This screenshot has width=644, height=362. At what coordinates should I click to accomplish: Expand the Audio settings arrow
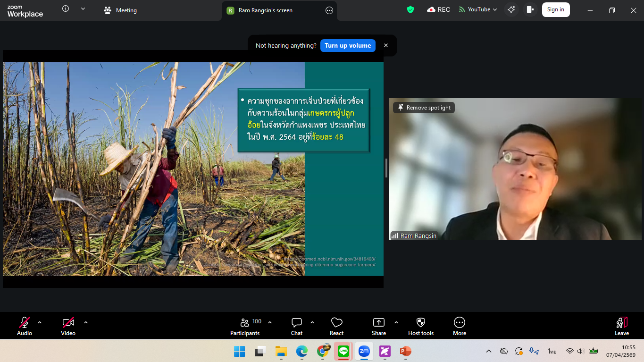pyautogui.click(x=40, y=322)
